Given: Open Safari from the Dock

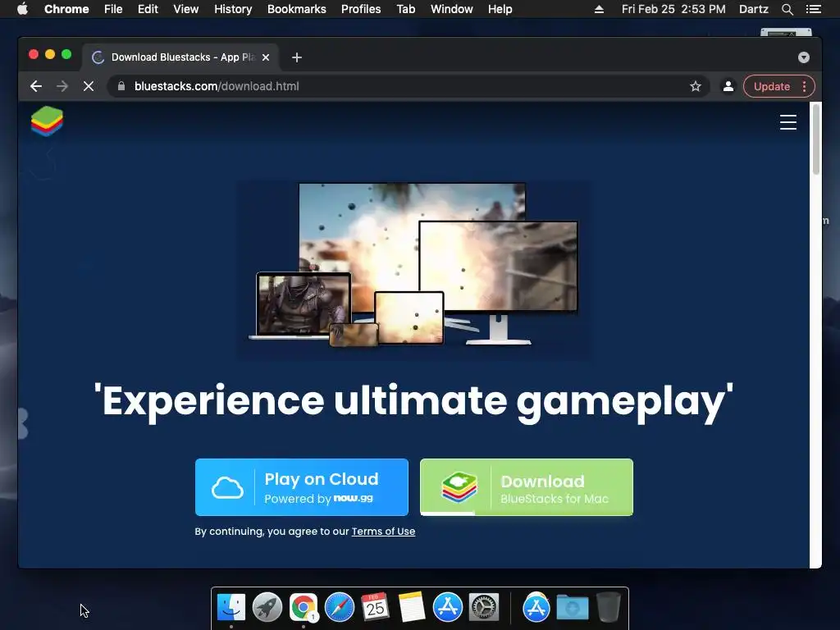Looking at the screenshot, I should tap(339, 608).
